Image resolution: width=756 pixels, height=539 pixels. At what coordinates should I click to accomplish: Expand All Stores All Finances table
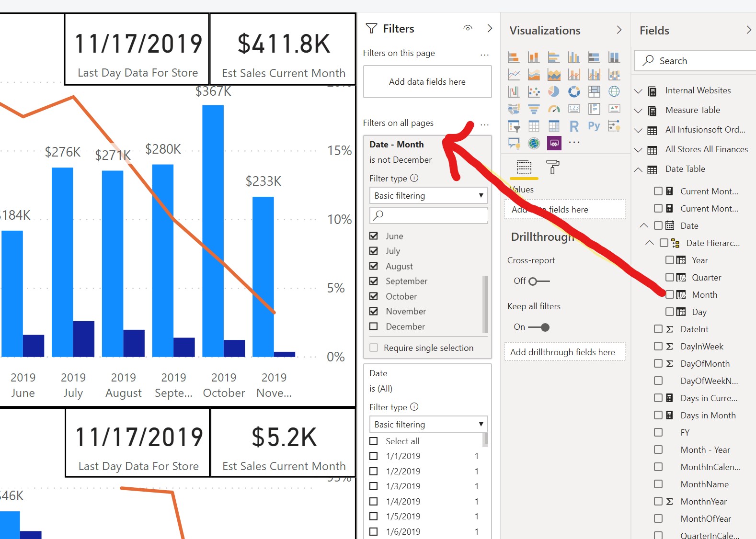tap(638, 150)
